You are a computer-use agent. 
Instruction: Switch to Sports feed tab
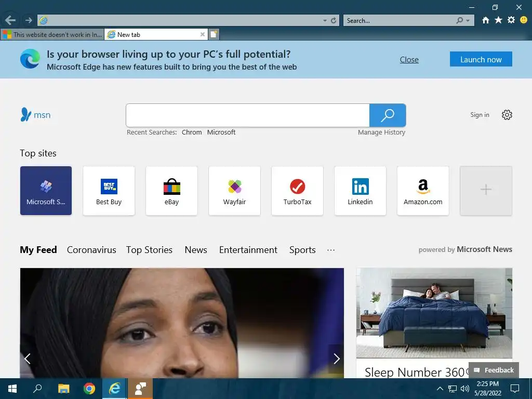tap(302, 250)
